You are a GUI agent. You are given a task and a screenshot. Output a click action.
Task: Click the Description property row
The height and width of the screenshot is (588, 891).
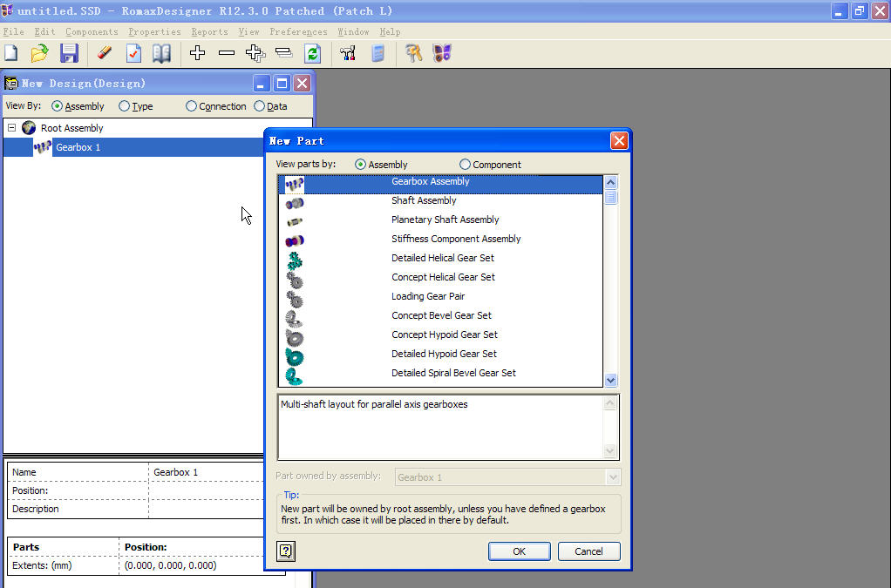click(x=136, y=509)
